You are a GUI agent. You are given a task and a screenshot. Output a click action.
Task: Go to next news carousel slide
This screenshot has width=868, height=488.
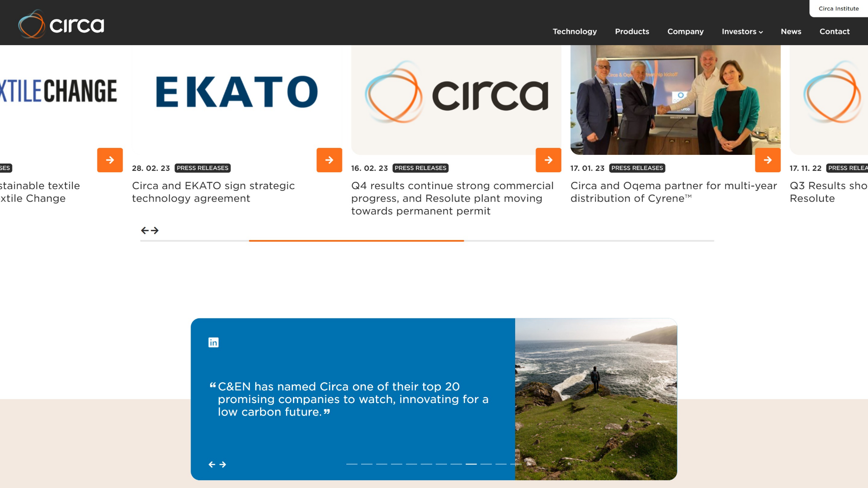point(155,230)
